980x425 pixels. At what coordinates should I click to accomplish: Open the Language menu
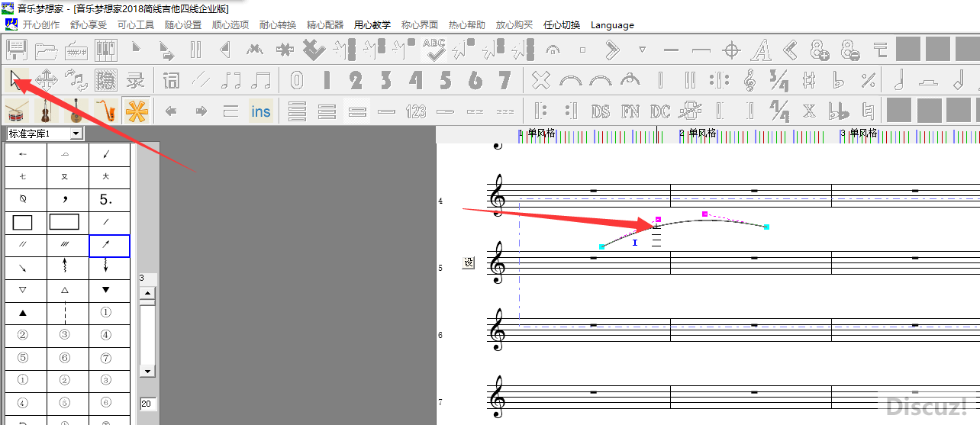[x=612, y=24]
